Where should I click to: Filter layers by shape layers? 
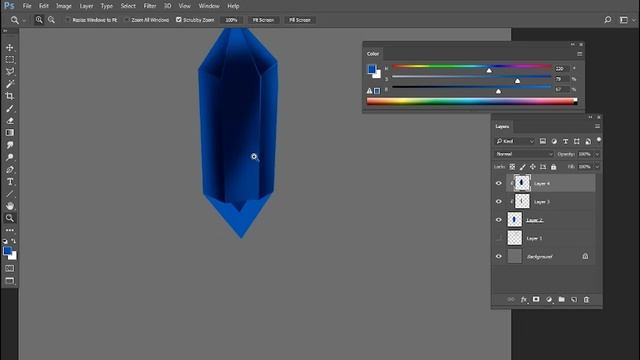coord(577,141)
